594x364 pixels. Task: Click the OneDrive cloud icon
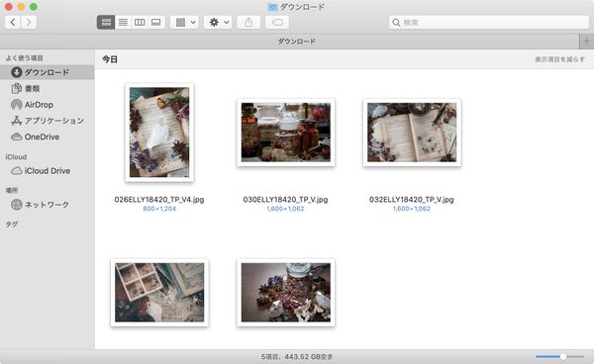pyautogui.click(x=16, y=136)
